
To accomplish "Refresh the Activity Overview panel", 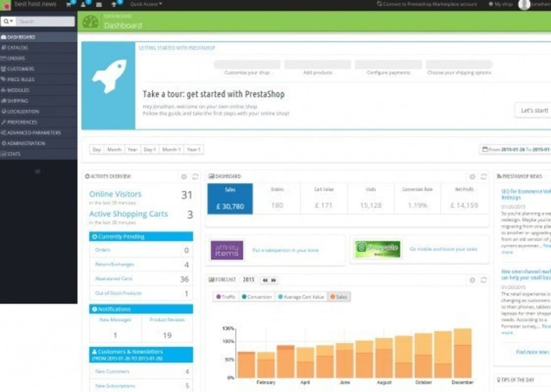I will click(195, 177).
